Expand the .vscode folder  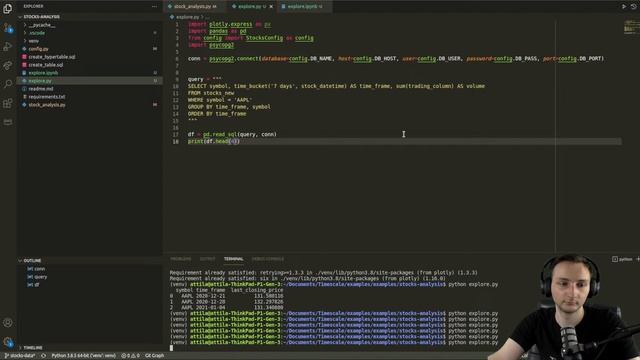[89, 33]
